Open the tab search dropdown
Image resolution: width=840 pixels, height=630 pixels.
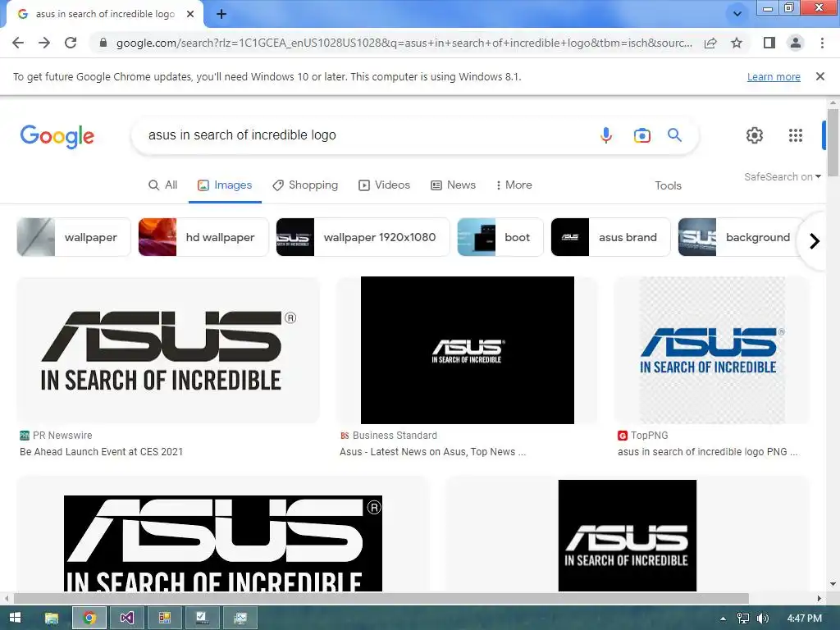click(x=737, y=14)
